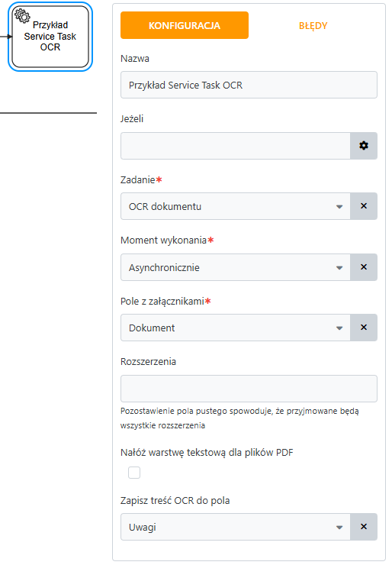Viewport: 392px width, 565px height.
Task: Click the arrowhead of the incoming sequence flow
Action: click(x=10, y=37)
